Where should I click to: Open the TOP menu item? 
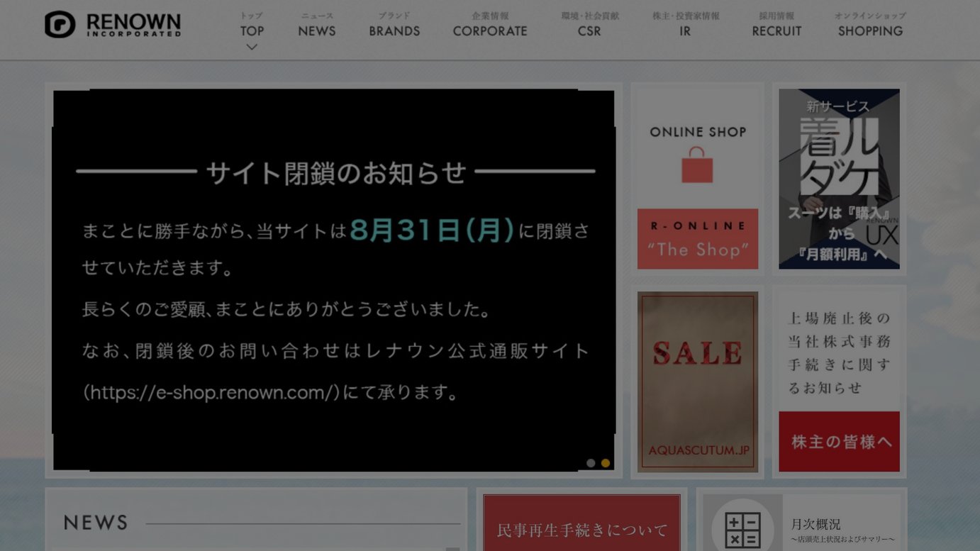[x=252, y=25]
